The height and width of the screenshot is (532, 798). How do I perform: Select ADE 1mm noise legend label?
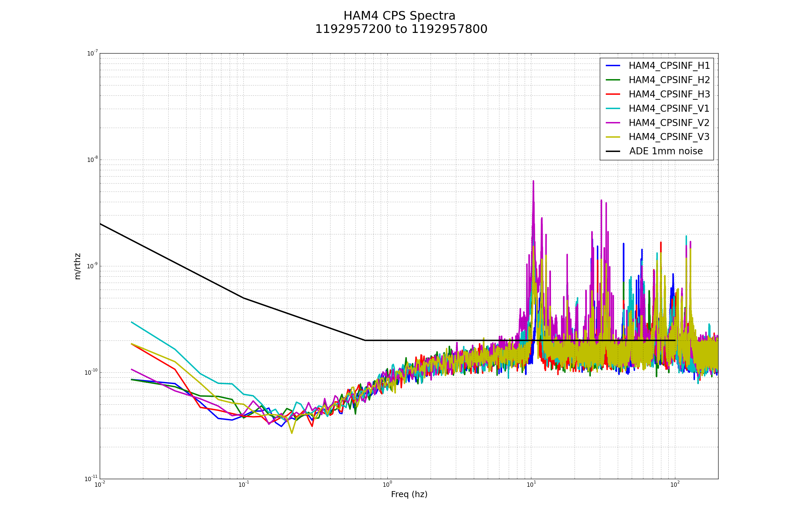666,151
